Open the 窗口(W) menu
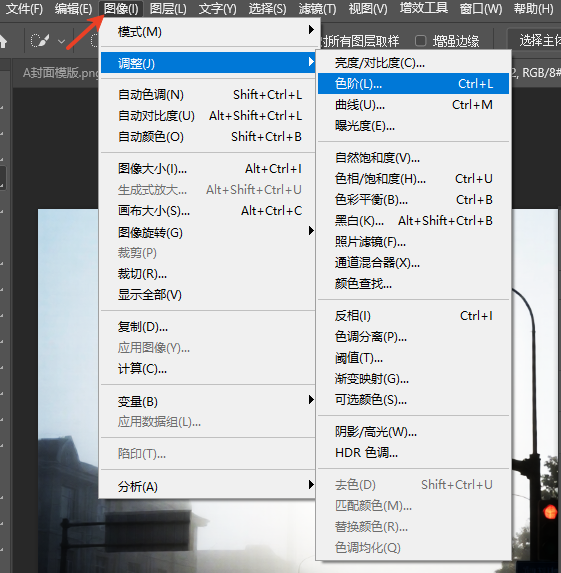Image resolution: width=561 pixels, height=573 pixels. click(x=481, y=8)
